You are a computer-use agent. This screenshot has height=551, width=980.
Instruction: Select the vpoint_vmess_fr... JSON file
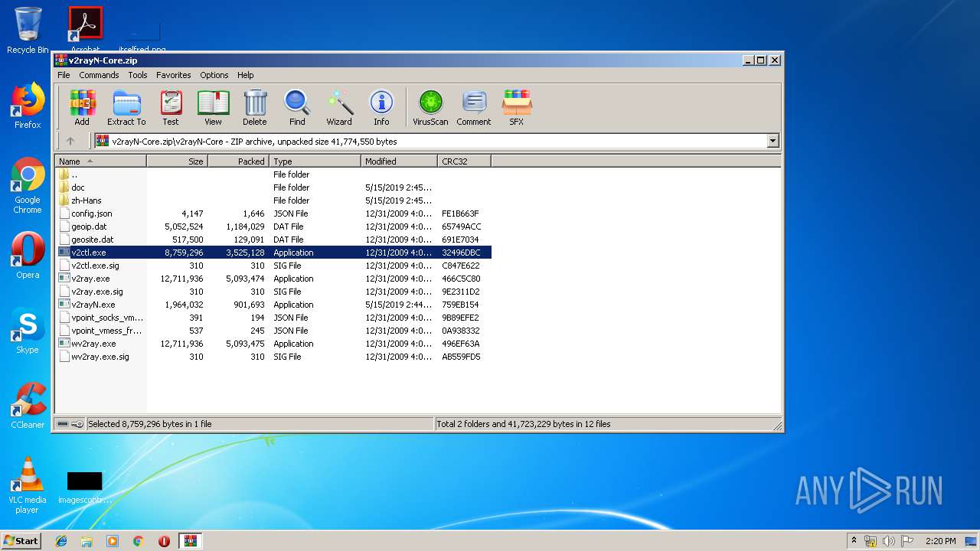tap(274, 331)
